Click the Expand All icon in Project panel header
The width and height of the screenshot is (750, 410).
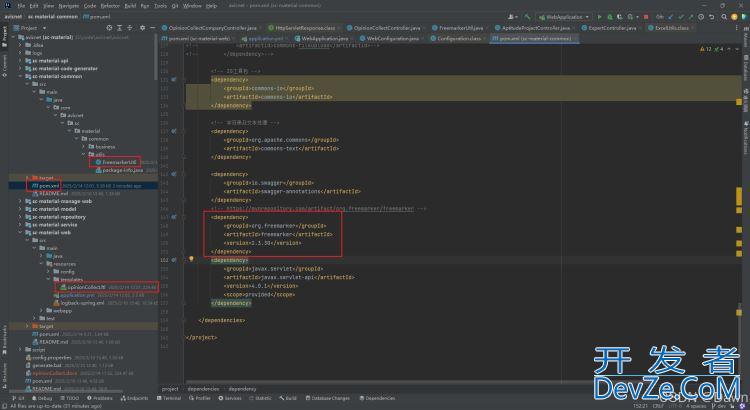pyautogui.click(x=120, y=28)
